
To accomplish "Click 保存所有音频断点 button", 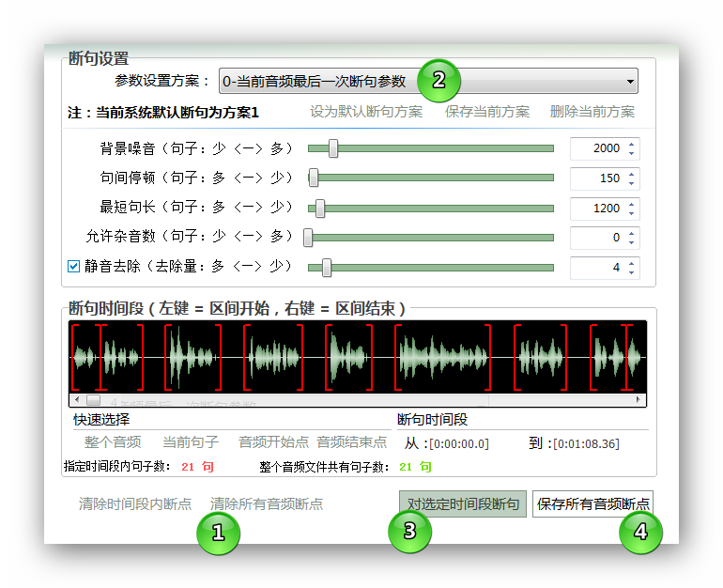I will point(593,504).
